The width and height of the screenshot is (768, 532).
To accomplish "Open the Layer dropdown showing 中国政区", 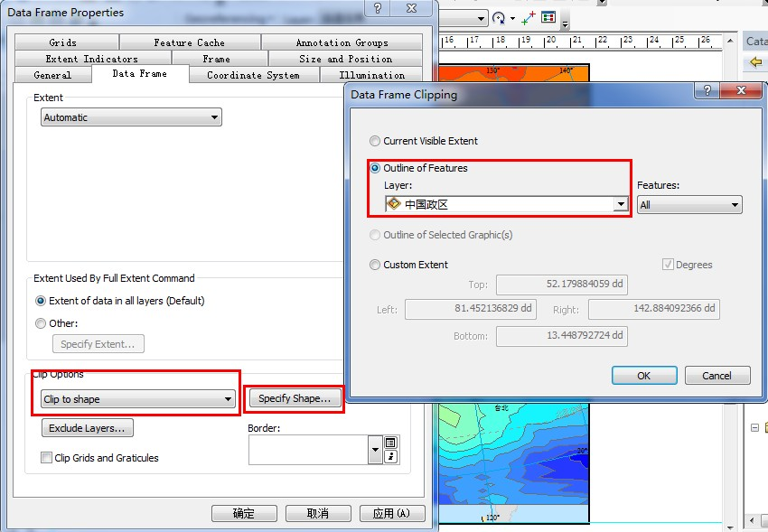I will click(506, 204).
